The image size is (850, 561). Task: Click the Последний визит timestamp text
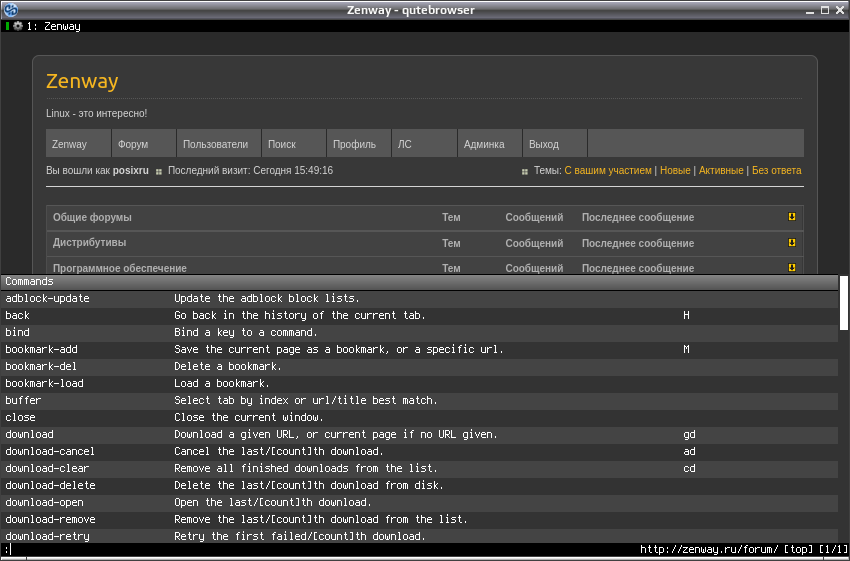250,170
